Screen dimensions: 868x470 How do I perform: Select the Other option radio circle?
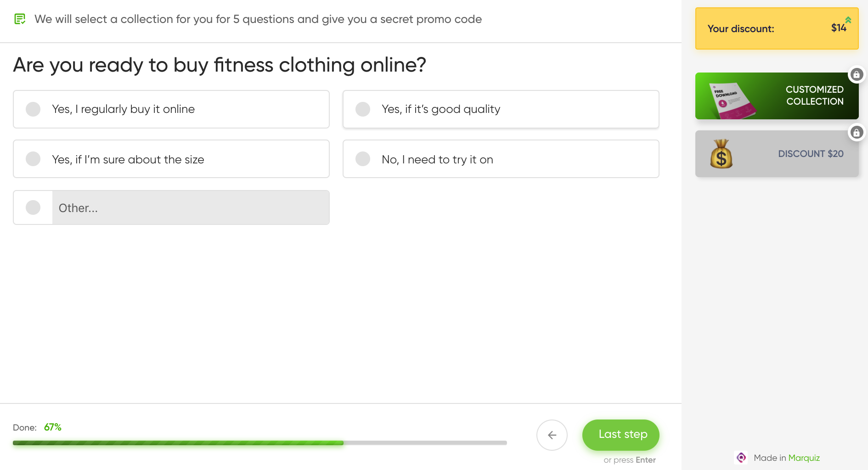33,207
